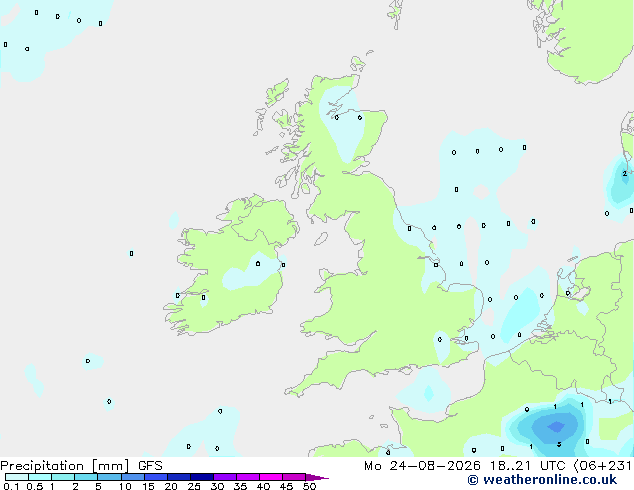
Task: Click the '45' legend label
Action: point(286,486)
